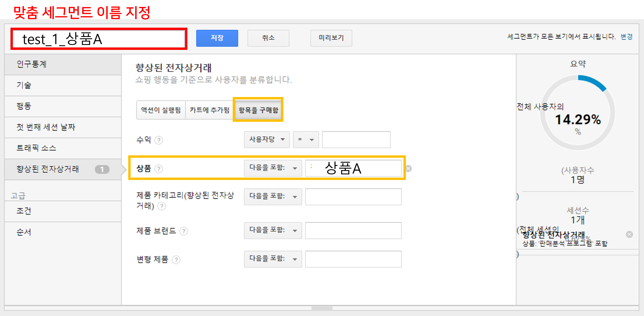Click the bottom panel resize handle
Viewport: 644px width, 316px height.
(x=322, y=308)
